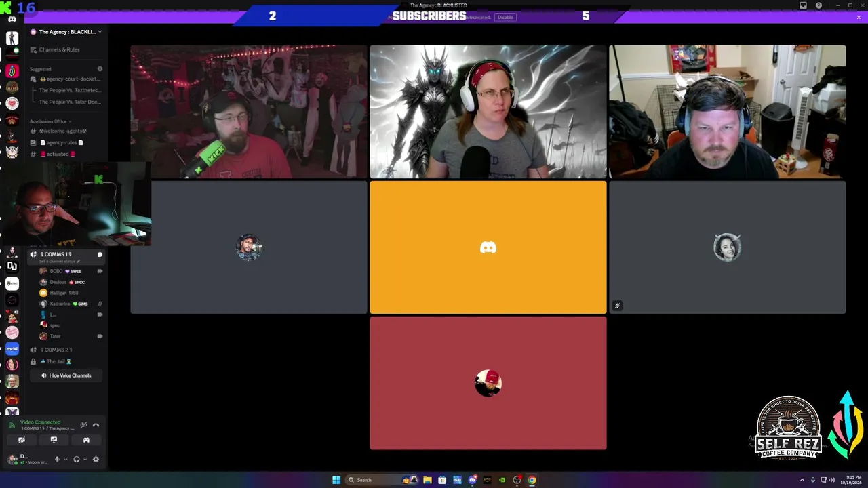Open the microphone icon in the system tray
This screenshot has height=488, width=868.
[812, 480]
